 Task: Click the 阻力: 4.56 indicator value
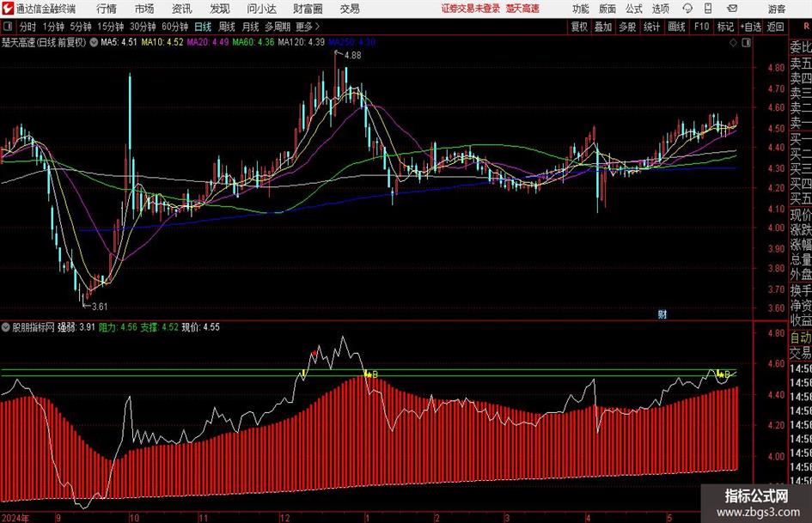tap(118, 327)
